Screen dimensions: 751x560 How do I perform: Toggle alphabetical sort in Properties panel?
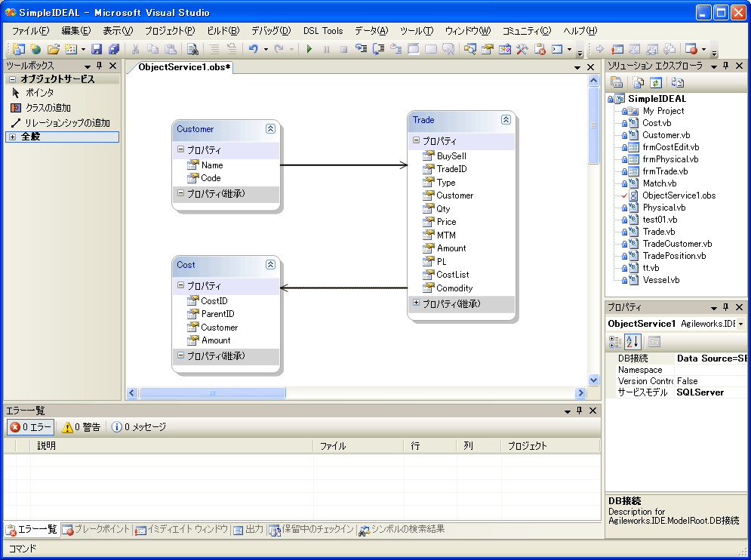click(x=633, y=342)
